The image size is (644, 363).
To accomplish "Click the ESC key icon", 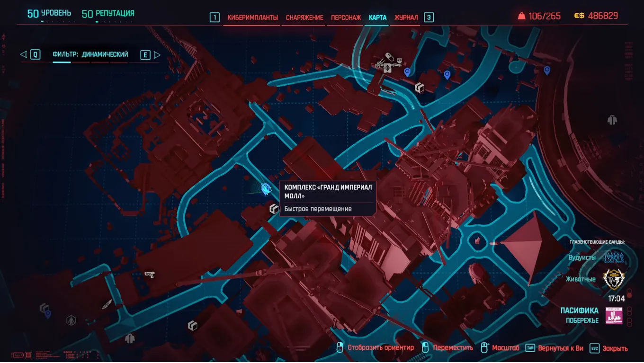I will coord(594,348).
